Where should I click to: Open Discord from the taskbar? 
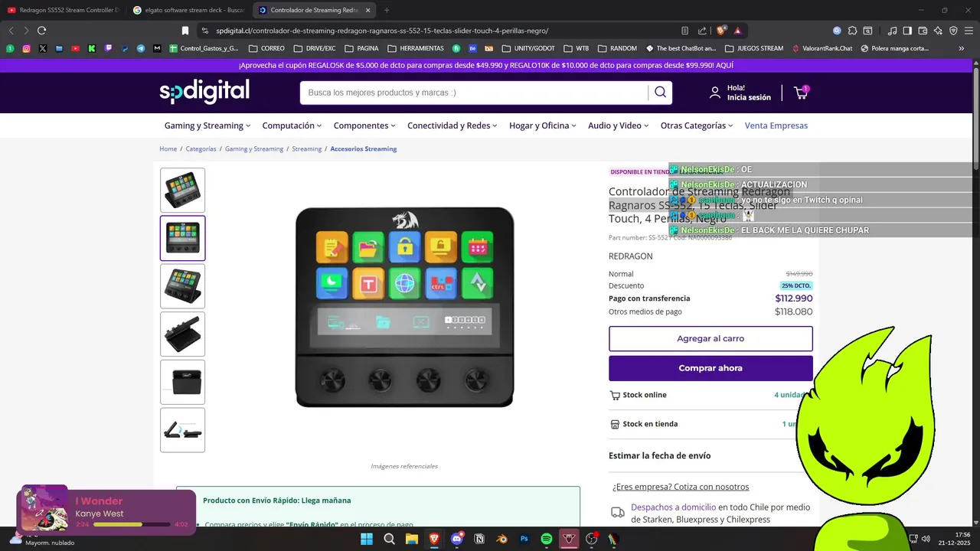click(x=457, y=539)
